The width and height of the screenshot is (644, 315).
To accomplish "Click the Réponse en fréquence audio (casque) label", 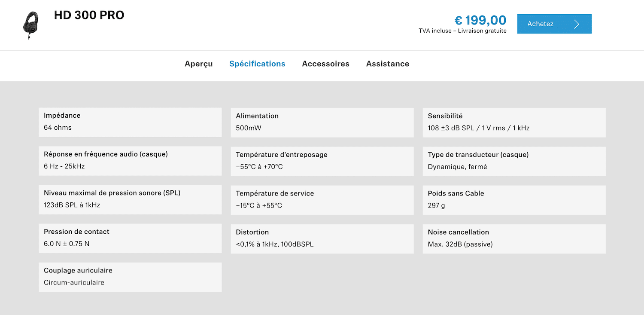I will (106, 154).
